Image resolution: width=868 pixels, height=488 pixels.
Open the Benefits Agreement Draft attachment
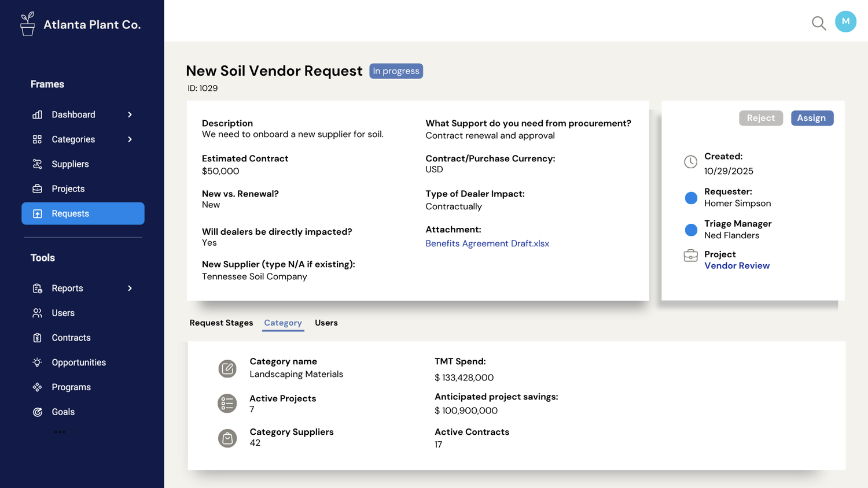487,243
